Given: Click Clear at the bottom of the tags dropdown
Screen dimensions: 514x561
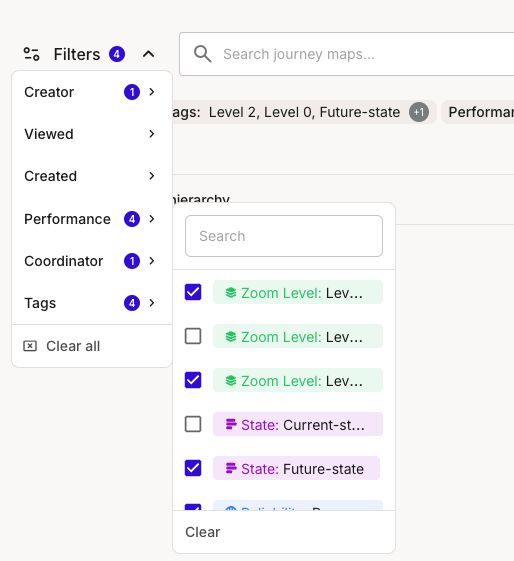Looking at the screenshot, I should click(x=203, y=532).
